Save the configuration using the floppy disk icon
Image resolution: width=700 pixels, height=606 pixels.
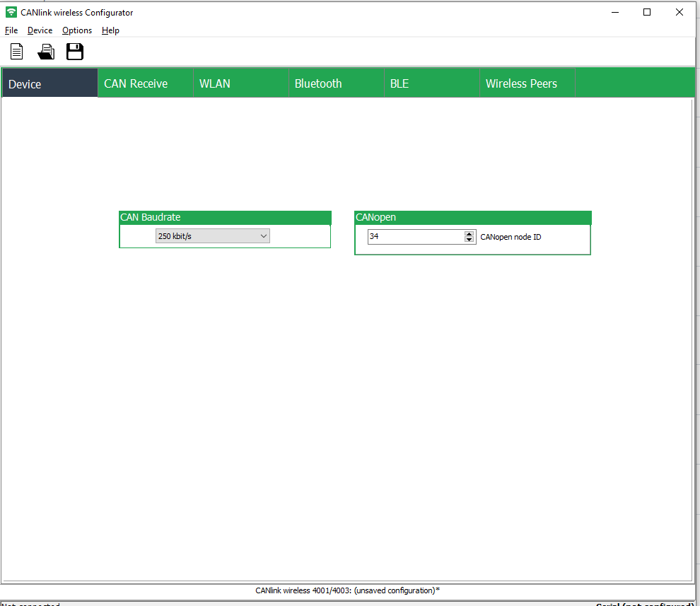coord(74,51)
